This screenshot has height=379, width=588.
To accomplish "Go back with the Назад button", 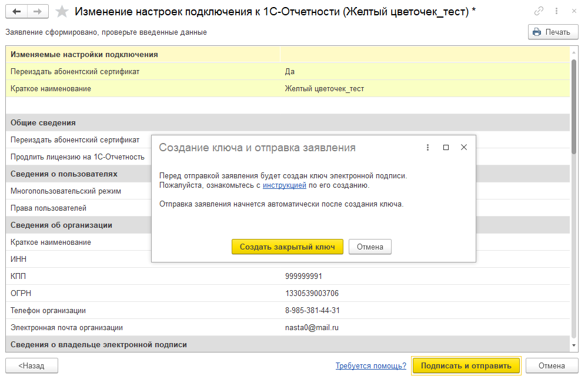I will coord(32,365).
